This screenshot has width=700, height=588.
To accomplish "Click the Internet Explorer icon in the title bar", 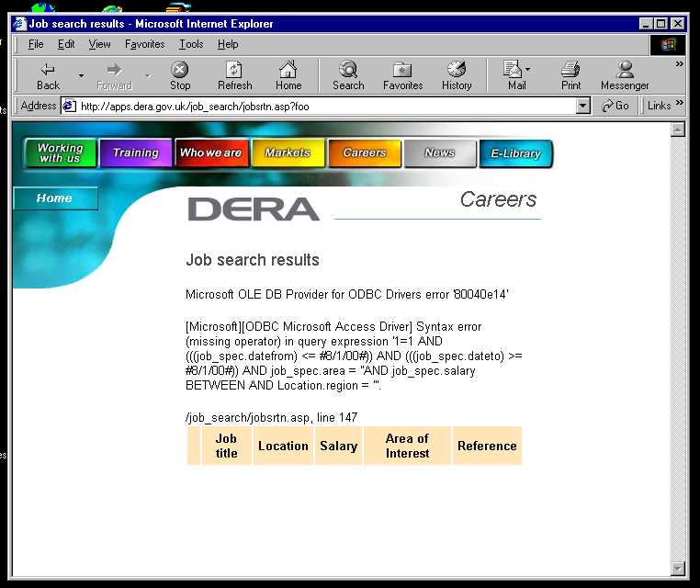I will [19, 24].
